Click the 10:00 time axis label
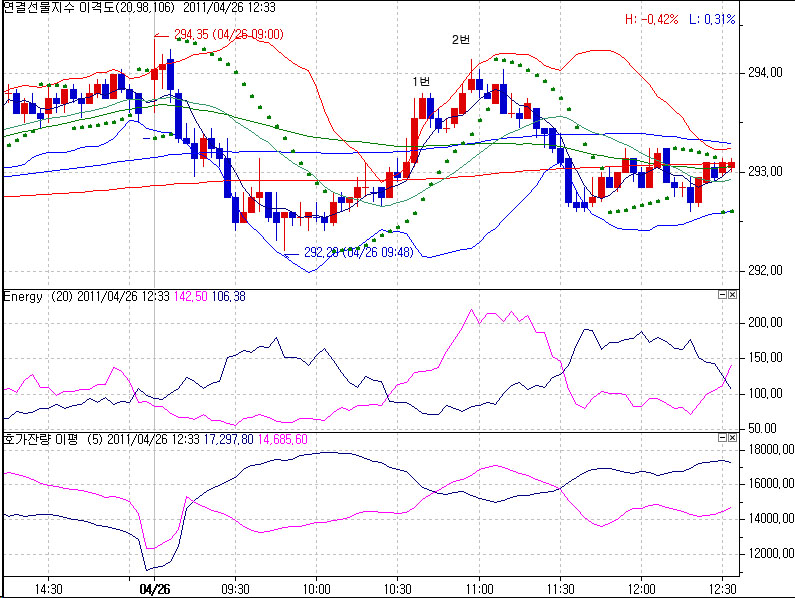Viewport: 795px width, 598px height. pos(316,589)
